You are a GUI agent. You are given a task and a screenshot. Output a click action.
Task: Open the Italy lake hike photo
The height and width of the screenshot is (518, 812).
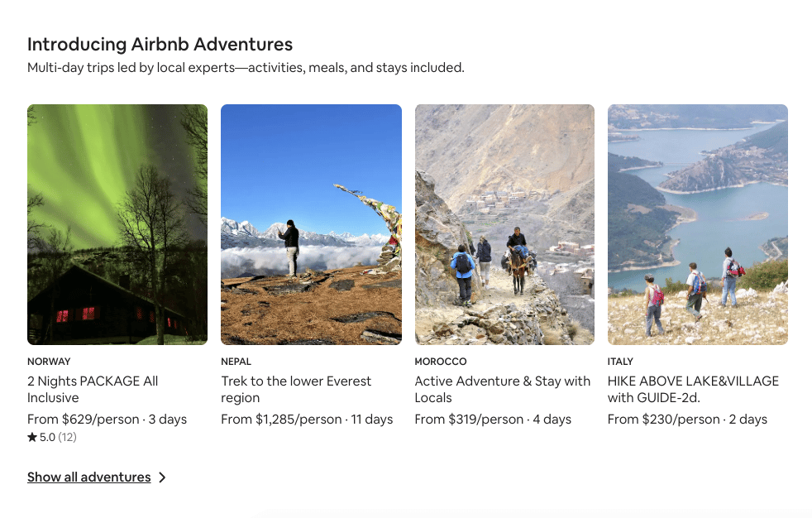(x=698, y=224)
